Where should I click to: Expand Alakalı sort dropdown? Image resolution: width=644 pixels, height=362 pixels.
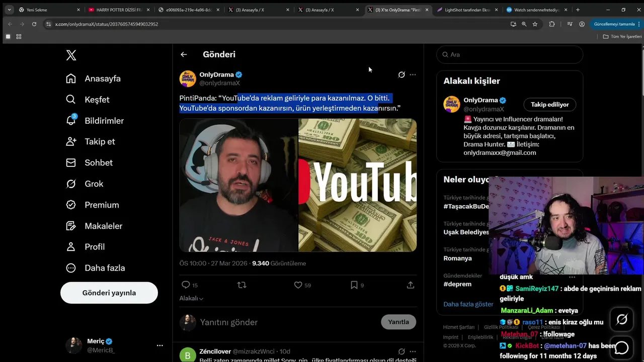(191, 298)
